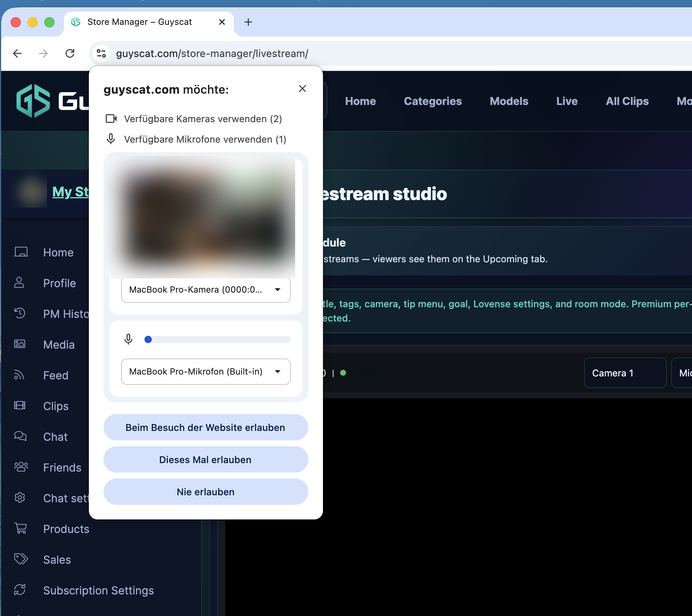
Task: Click 'Verfügbare Mikrofone verwenden (1)' text
Action: point(205,139)
